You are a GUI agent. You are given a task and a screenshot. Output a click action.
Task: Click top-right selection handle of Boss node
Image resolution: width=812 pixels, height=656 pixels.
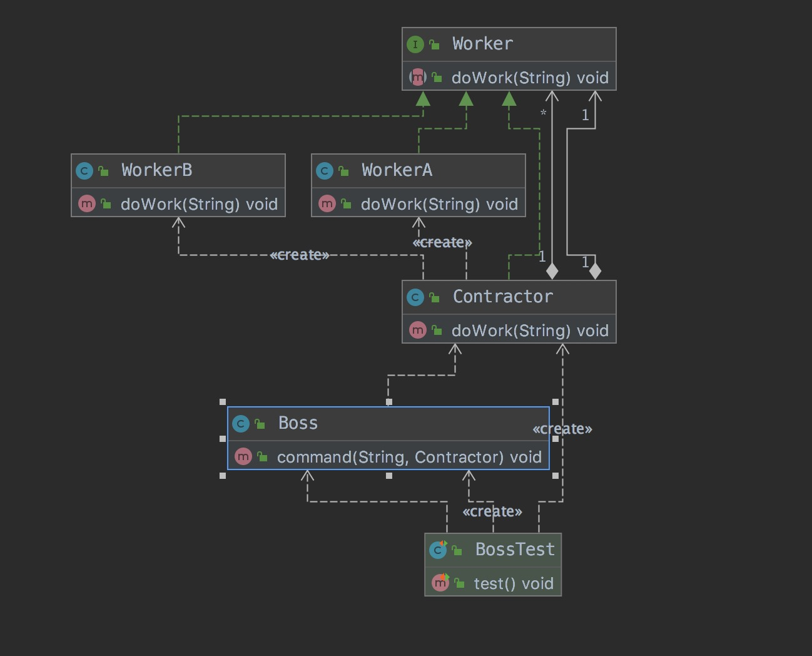[556, 402]
